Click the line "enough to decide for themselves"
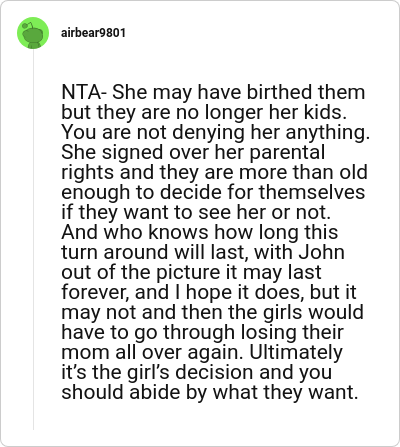The image size is (400, 447). pos(213,192)
